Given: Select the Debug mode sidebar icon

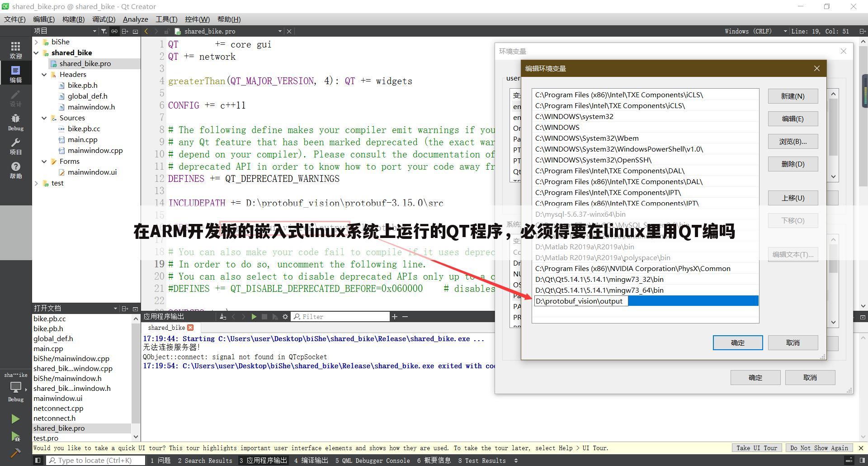Looking at the screenshot, I should (16, 122).
